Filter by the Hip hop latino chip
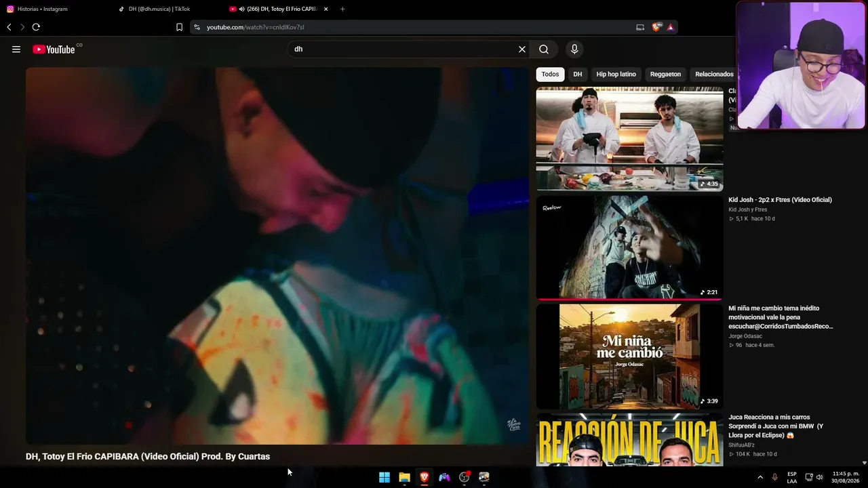868x488 pixels. pyautogui.click(x=616, y=74)
